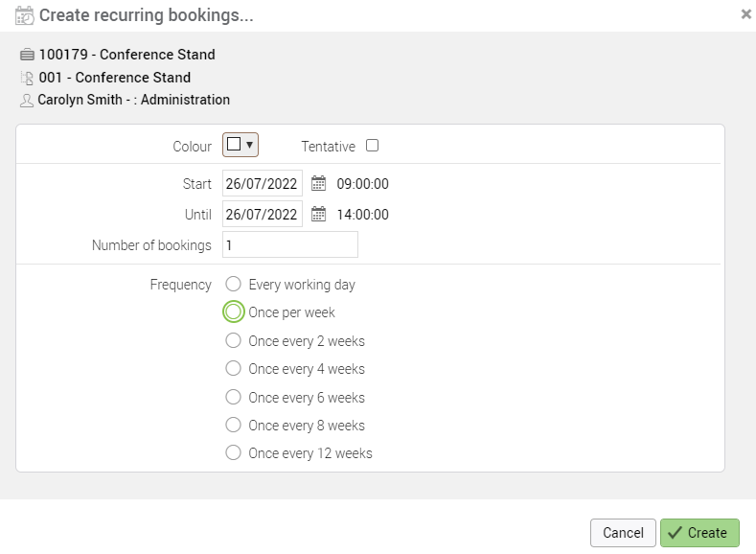Enable the Tentative checkbox
The width and height of the screenshot is (756, 554).
coord(373,146)
